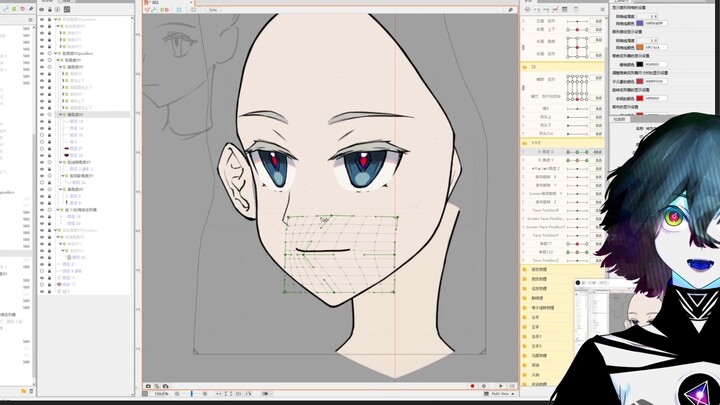Switch to the 302 canvas document tab

click(152, 4)
